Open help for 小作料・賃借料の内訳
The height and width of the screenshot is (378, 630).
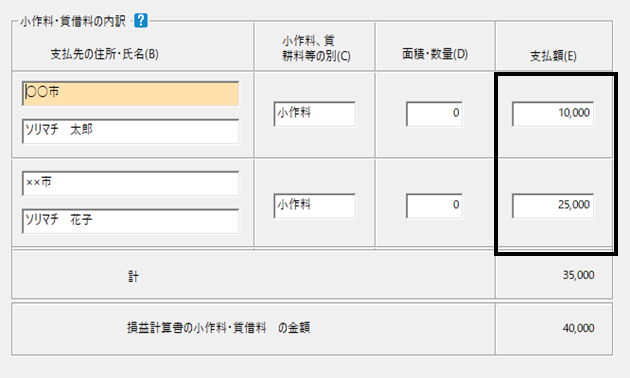click(x=141, y=21)
